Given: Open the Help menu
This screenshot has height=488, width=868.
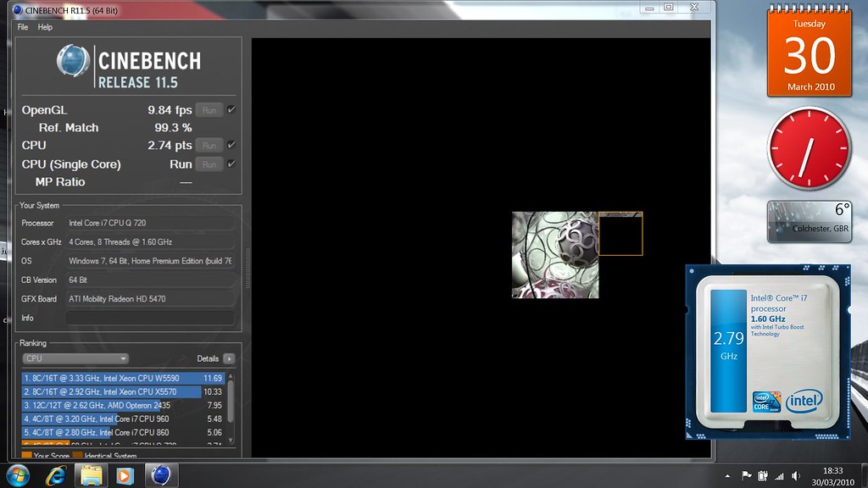Looking at the screenshot, I should [x=45, y=27].
